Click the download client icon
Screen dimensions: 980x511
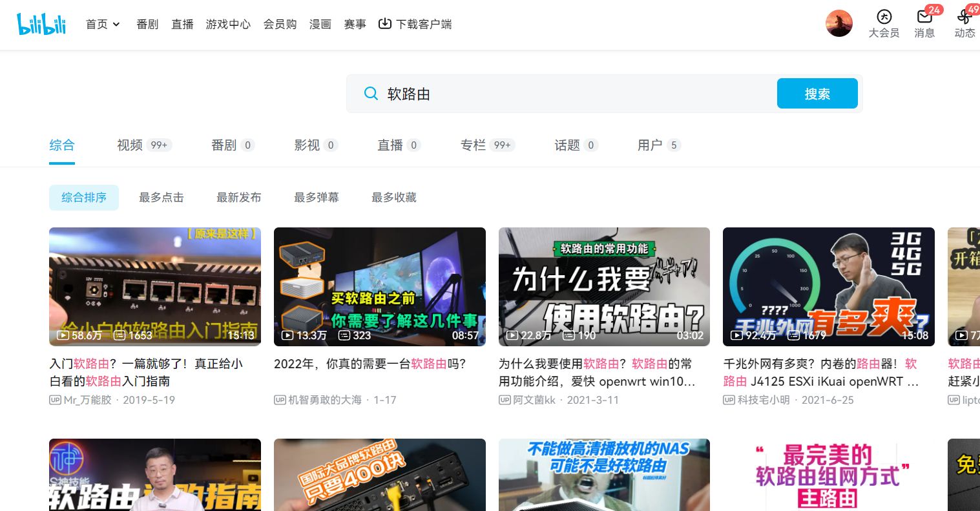386,23
